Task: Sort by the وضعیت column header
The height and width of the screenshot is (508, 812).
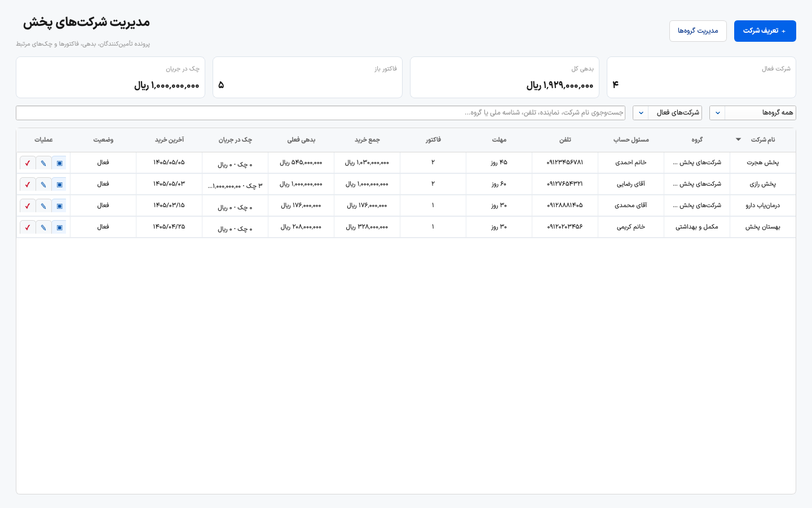Action: pos(103,140)
